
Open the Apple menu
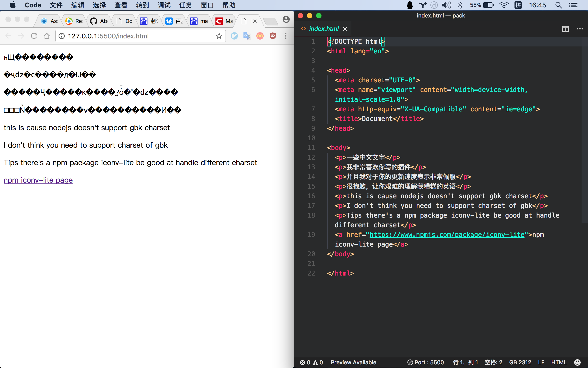tap(13, 5)
